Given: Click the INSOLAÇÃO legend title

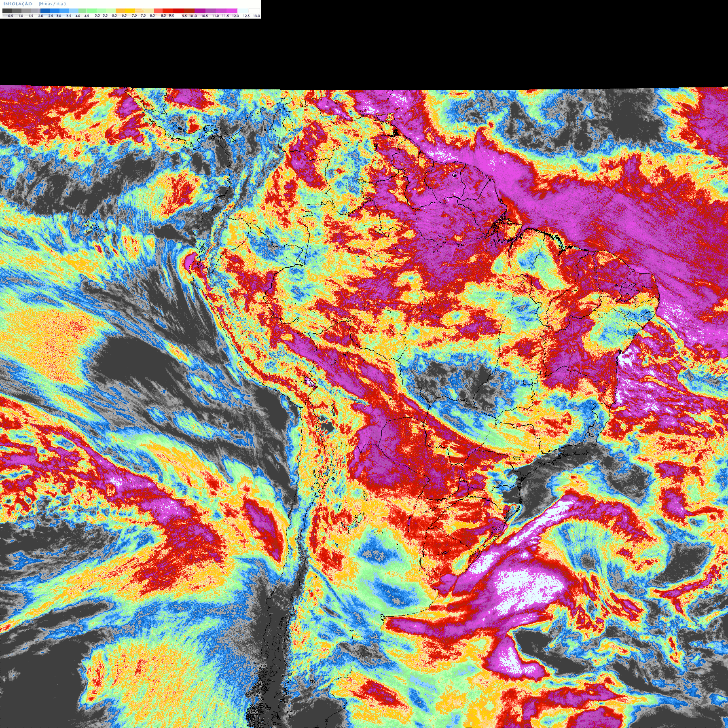Looking at the screenshot, I should [18, 4].
